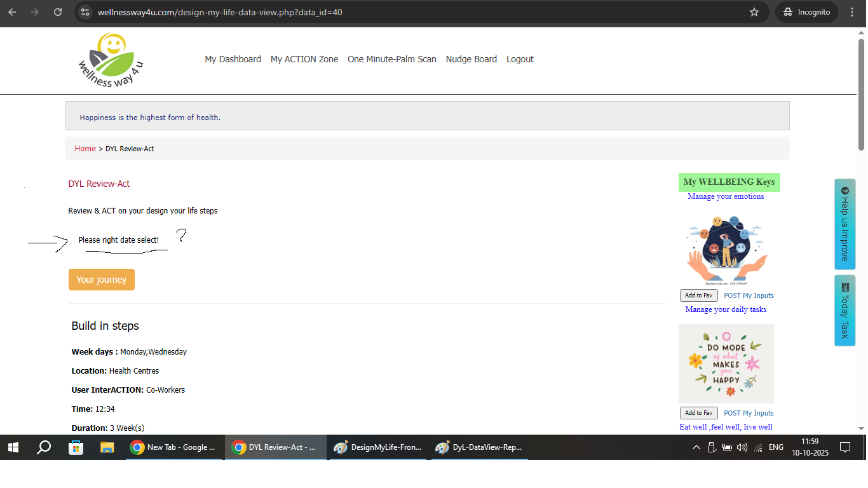868x488 pixels.
Task: Bookmark this page with star icon
Action: pyautogui.click(x=754, y=12)
